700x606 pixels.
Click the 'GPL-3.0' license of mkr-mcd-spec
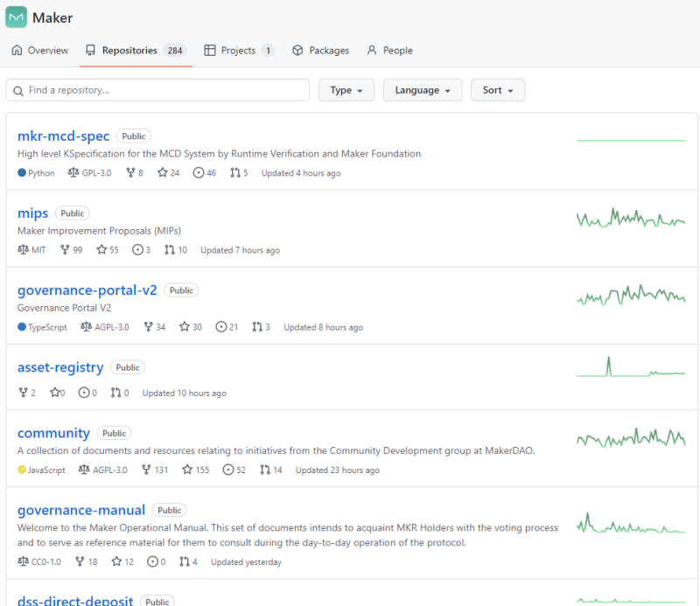[90, 172]
